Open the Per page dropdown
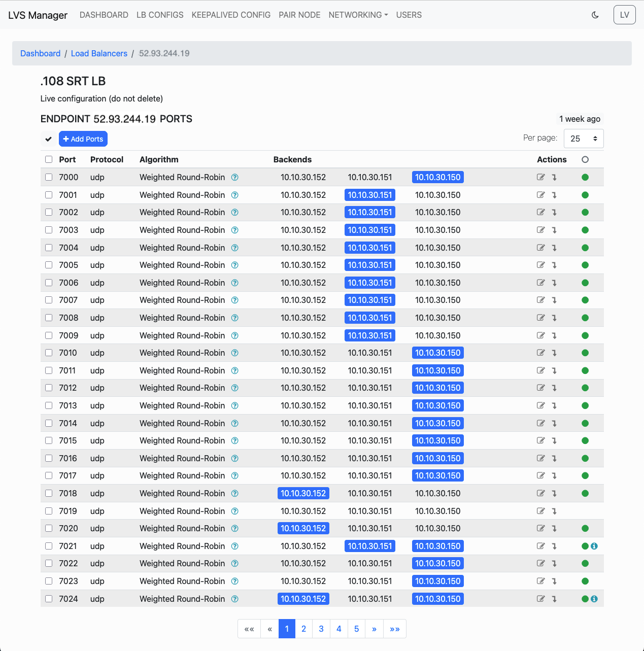644x651 pixels. 584,139
